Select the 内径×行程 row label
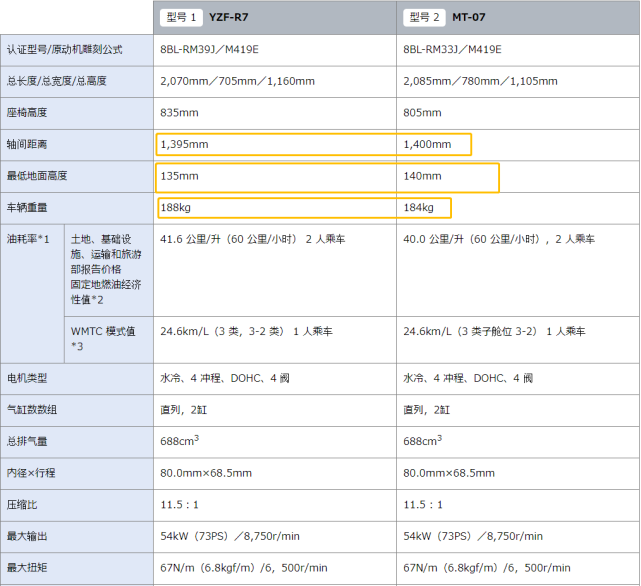The width and height of the screenshot is (641, 586). [x=31, y=473]
